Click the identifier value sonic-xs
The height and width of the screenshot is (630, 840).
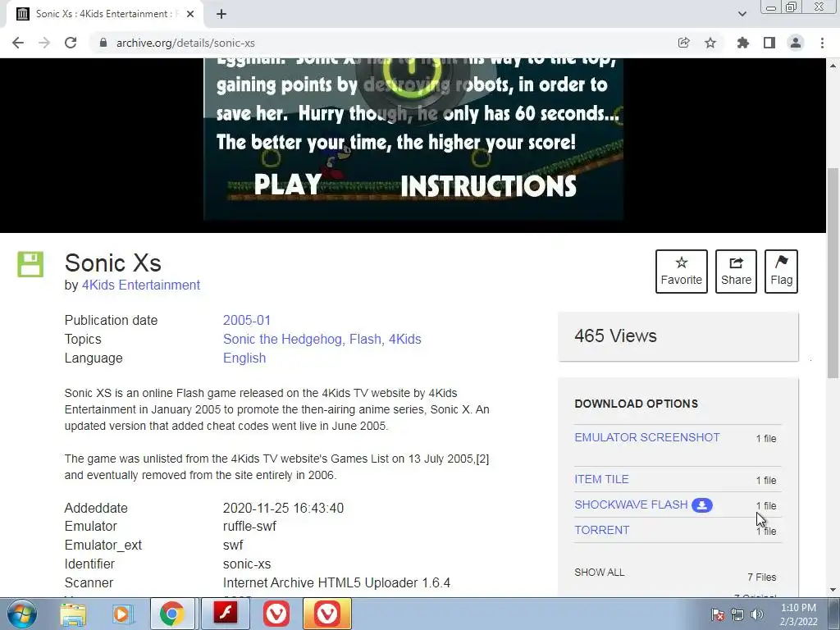247,564
